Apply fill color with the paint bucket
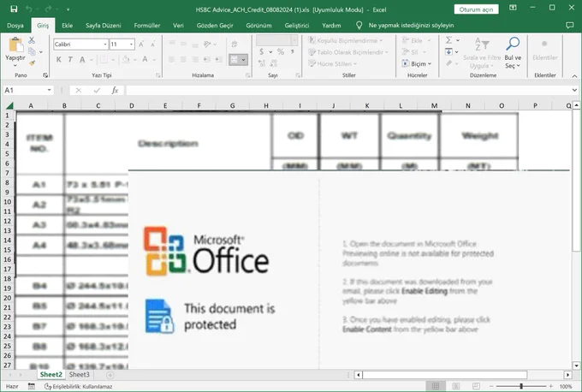 pos(126,59)
